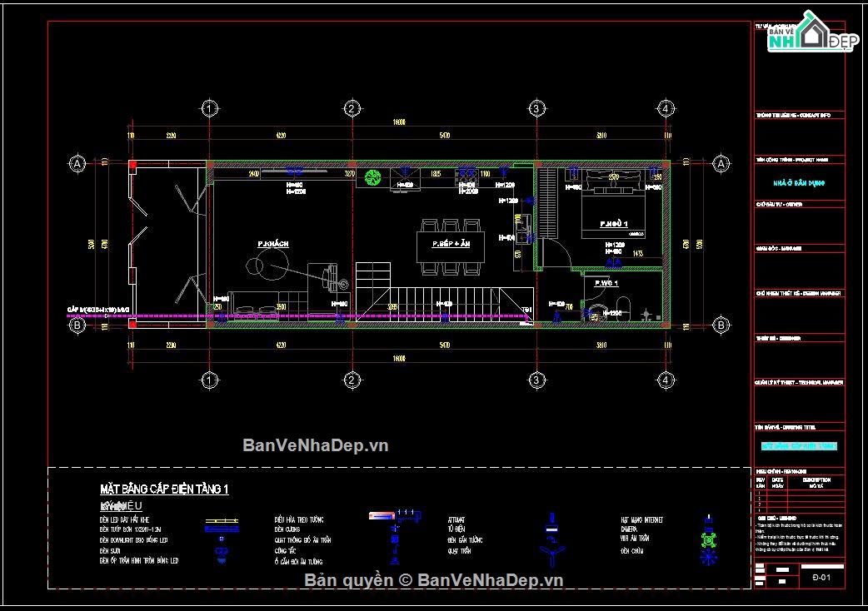Select grid bubble B on the right

721,325
